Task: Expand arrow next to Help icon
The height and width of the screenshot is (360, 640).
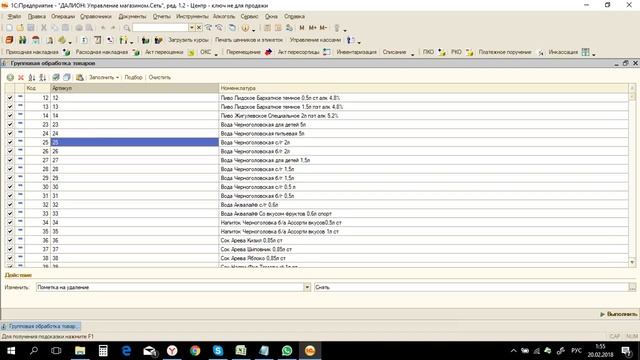Action: coord(253,29)
